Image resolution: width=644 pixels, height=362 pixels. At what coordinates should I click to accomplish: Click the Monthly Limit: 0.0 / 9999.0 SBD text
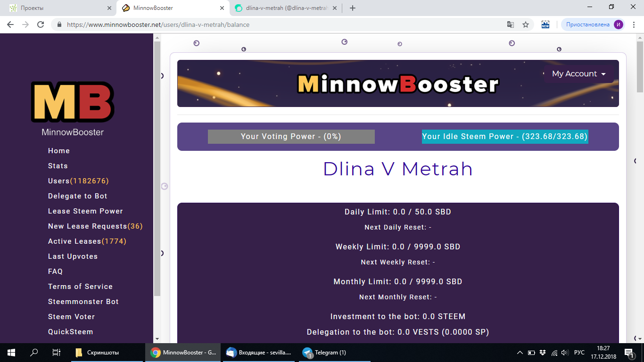point(398,282)
